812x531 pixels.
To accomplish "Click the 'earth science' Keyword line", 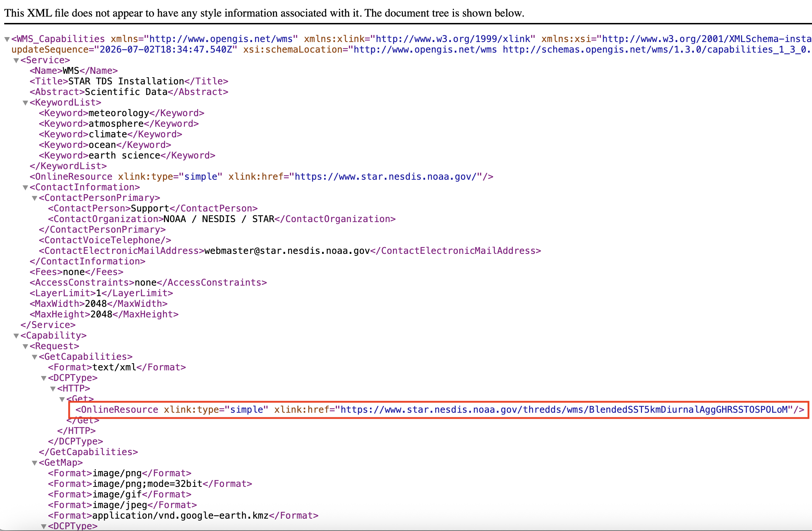I will tap(127, 155).
